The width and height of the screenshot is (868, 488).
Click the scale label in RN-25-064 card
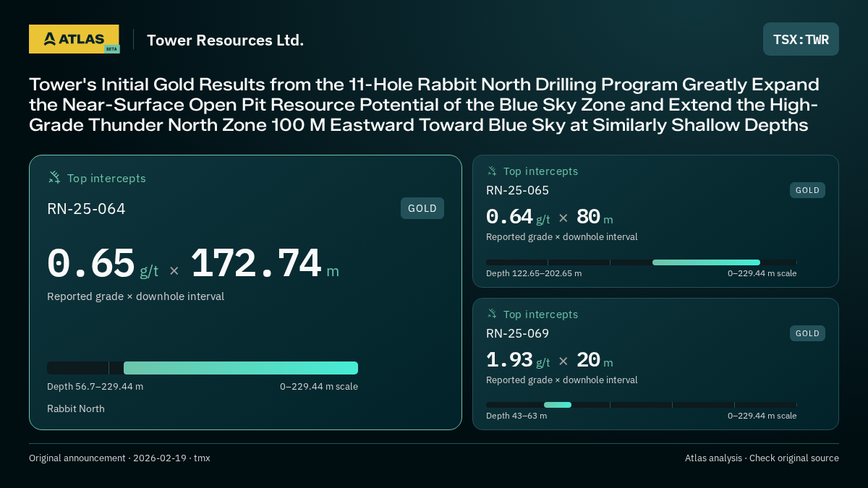point(319,386)
